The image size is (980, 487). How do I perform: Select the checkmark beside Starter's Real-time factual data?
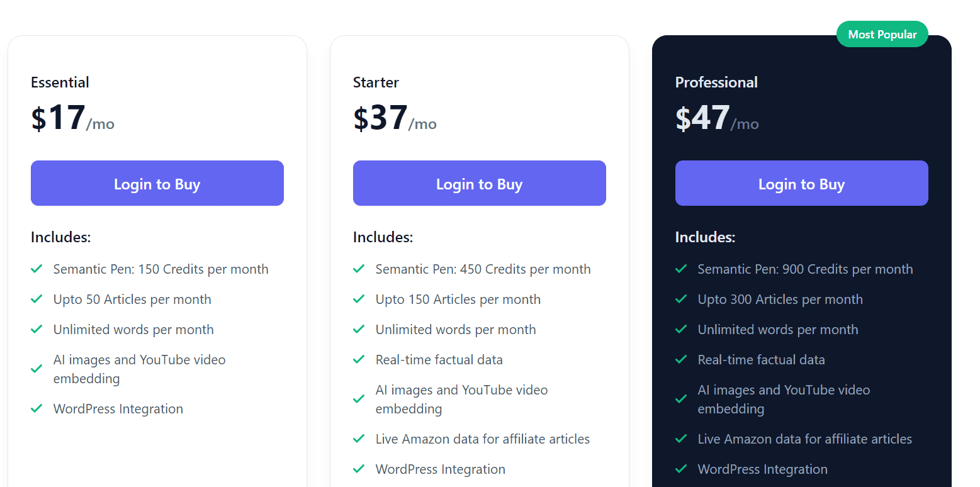(359, 359)
